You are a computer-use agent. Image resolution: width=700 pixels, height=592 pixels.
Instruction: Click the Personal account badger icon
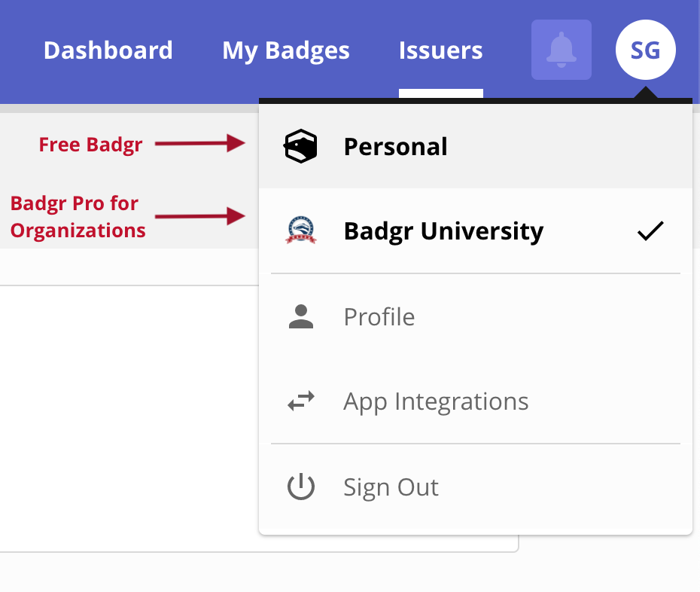tap(300, 146)
